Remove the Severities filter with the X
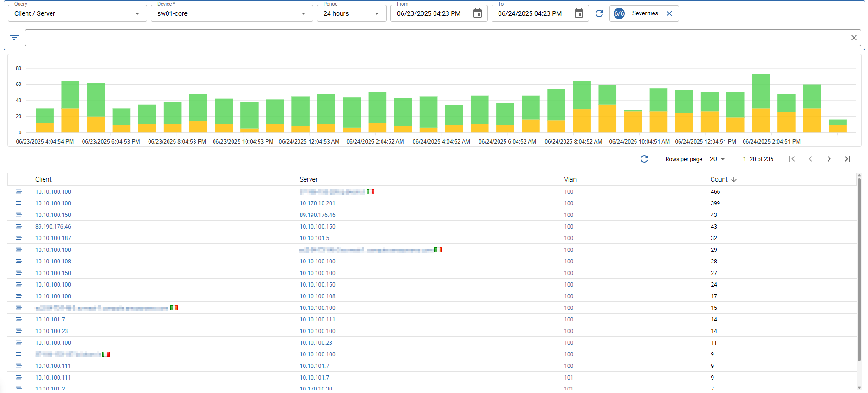The width and height of the screenshot is (868, 393). coord(669,13)
